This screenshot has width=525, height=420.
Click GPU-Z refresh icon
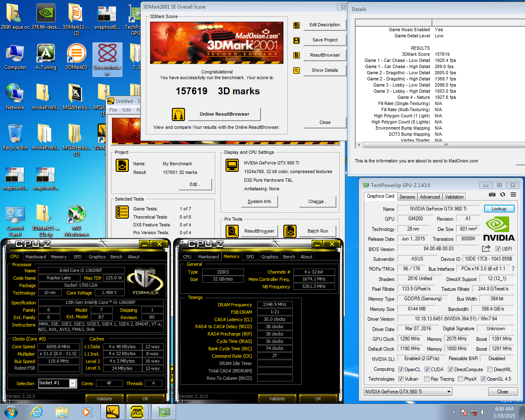[502, 194]
